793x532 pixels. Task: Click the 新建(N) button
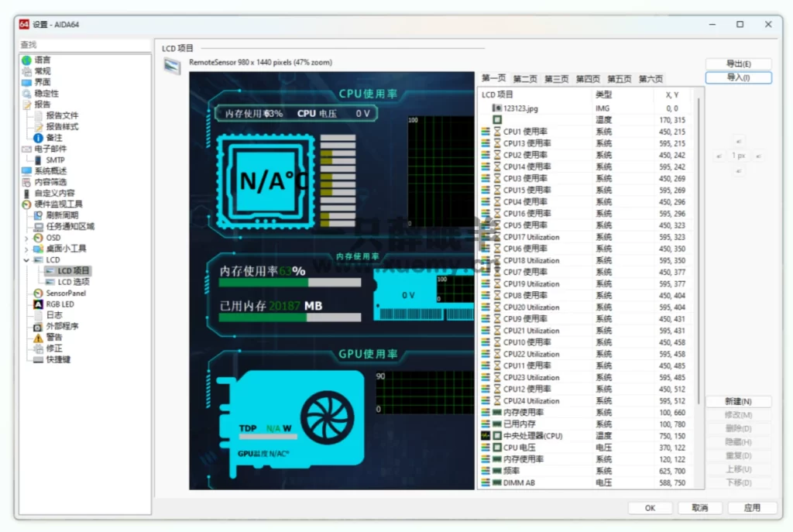coord(738,402)
